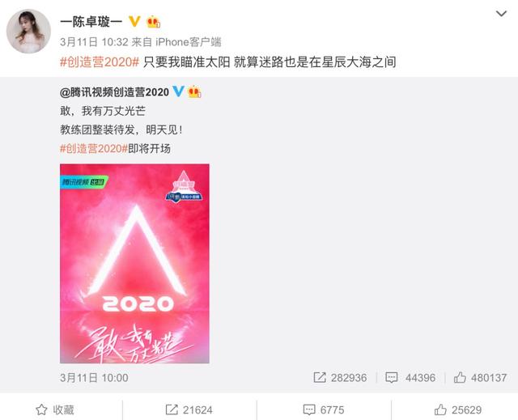Open the #创造营2020# hashtag in main post
This screenshot has width=518, height=420.
point(100,62)
